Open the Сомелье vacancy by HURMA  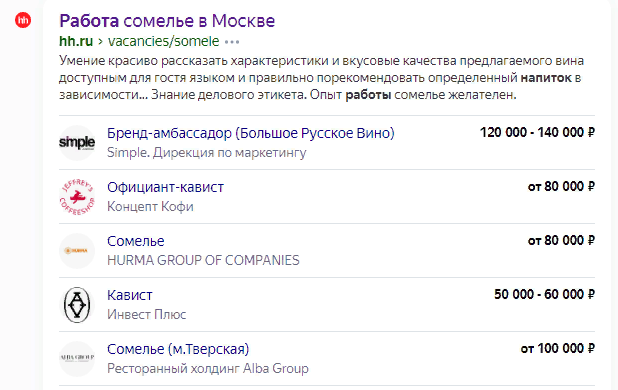[x=136, y=241]
